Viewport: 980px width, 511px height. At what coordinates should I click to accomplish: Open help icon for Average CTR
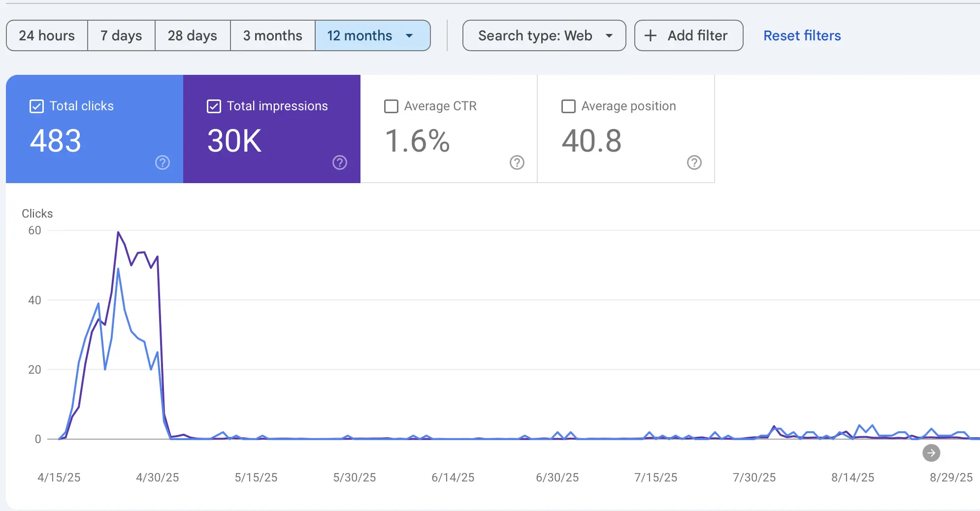coord(517,162)
